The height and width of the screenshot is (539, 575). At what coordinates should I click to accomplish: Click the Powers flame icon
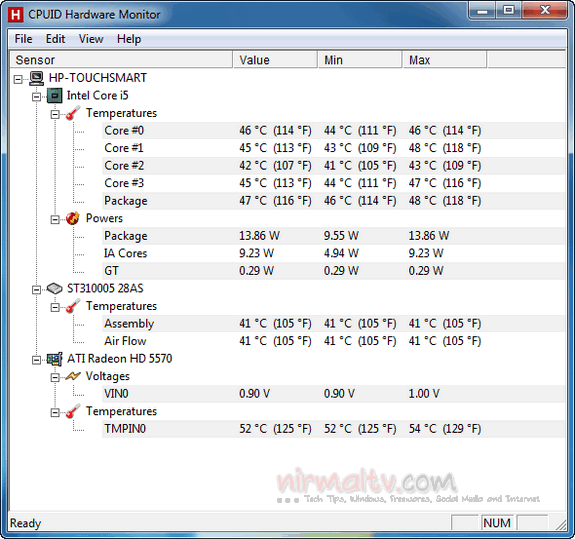tap(73, 219)
